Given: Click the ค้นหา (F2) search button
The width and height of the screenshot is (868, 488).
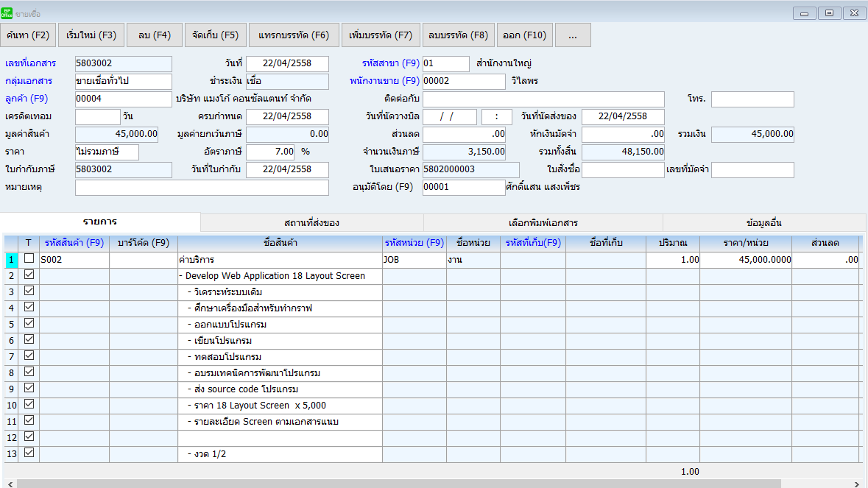Looking at the screenshot, I should [28, 35].
